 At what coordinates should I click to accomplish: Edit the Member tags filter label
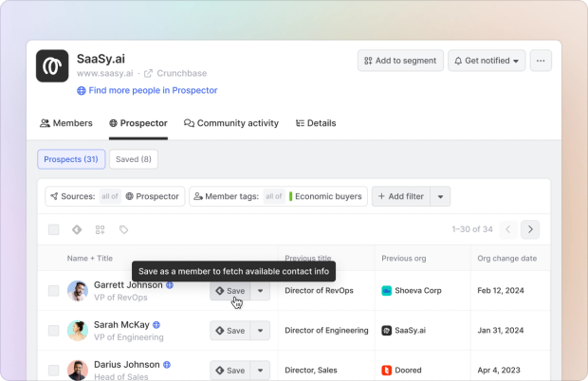(x=227, y=196)
